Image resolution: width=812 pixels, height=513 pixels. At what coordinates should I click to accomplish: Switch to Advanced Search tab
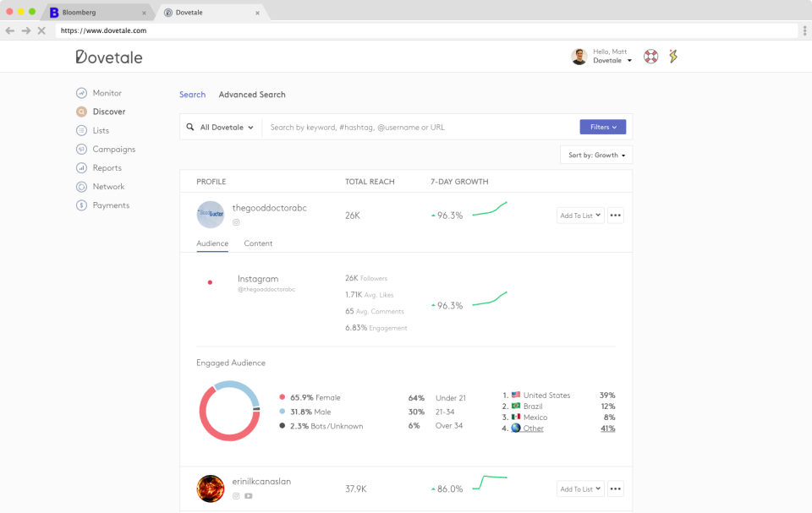click(x=252, y=95)
